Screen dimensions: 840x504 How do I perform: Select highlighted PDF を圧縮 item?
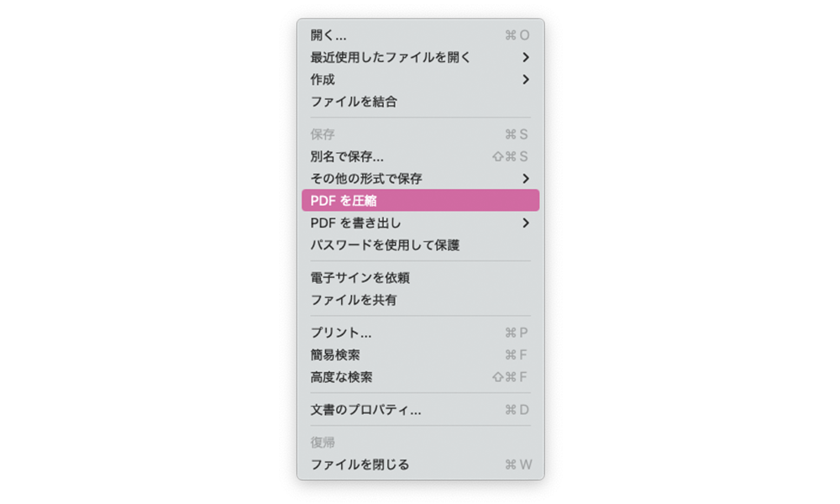pyautogui.click(x=421, y=200)
